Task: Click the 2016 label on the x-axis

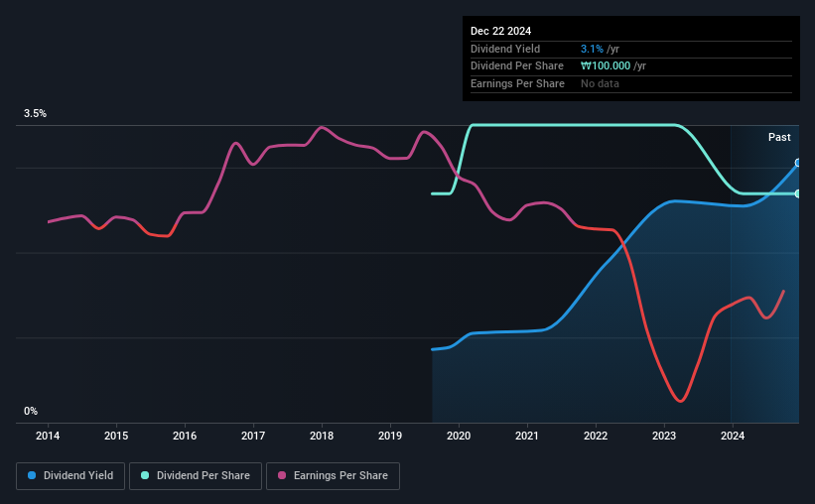Action: point(185,436)
